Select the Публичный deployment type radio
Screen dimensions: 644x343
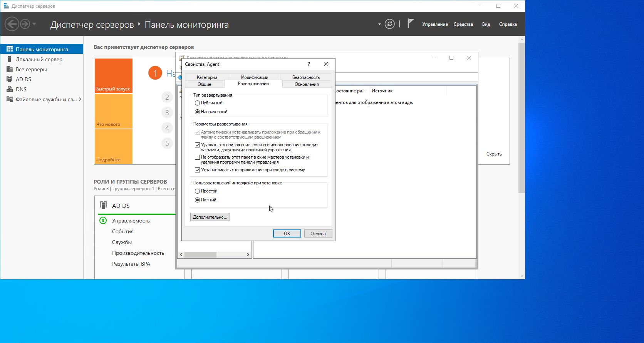(x=198, y=103)
